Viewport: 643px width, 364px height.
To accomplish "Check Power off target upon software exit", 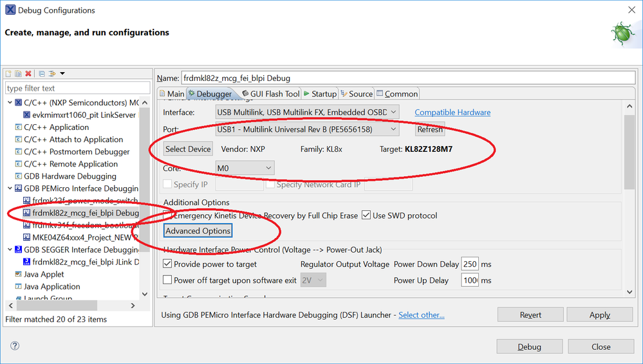I will tap(168, 280).
